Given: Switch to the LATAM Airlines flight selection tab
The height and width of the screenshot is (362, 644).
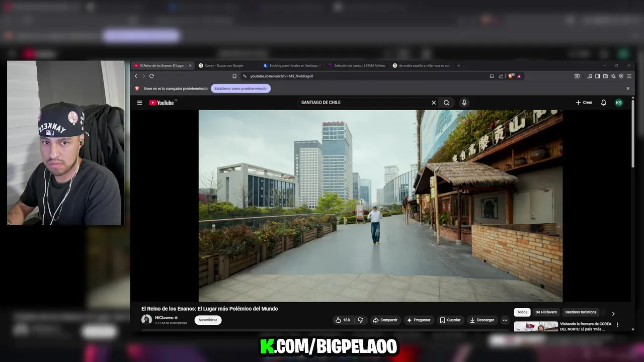Looking at the screenshot, I should tap(357, 65).
